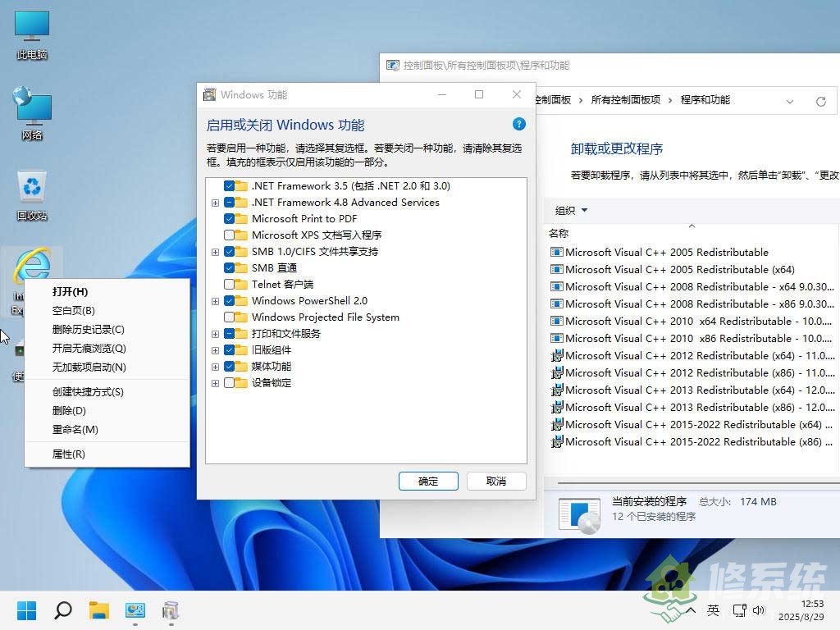Click the volume icon in system tray
The height and width of the screenshot is (630, 840).
coord(759,610)
